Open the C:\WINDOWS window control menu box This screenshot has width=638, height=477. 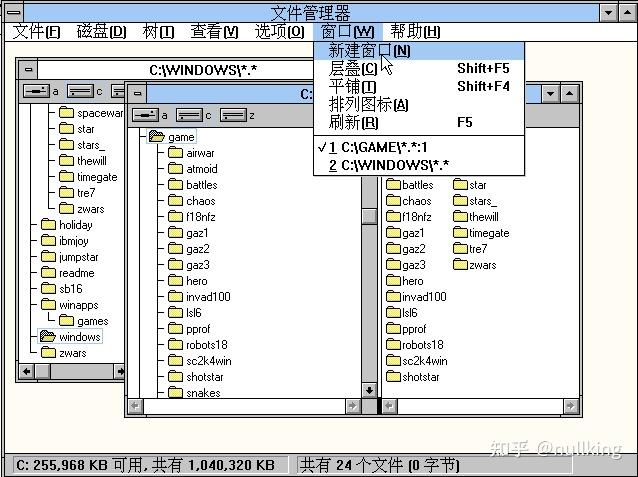28,70
